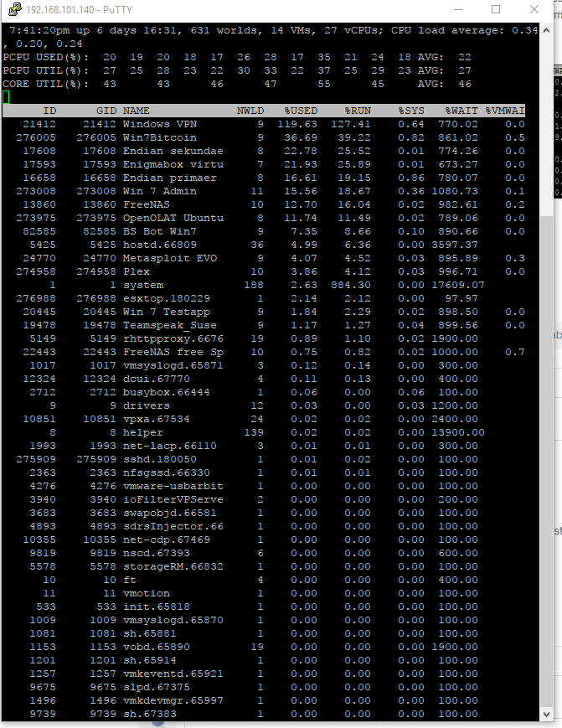Click the 'hostd.66809' process name
Viewport: 562px width, 728px height.
(x=160, y=245)
